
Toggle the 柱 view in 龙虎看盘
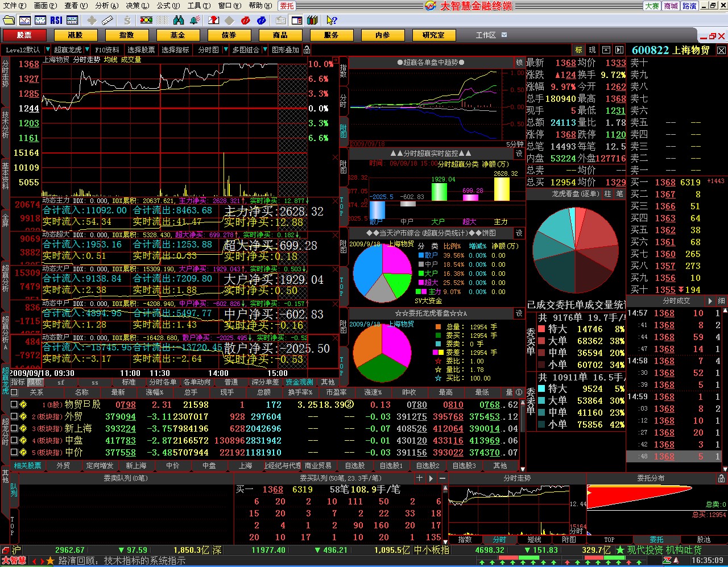pyautogui.click(x=607, y=194)
